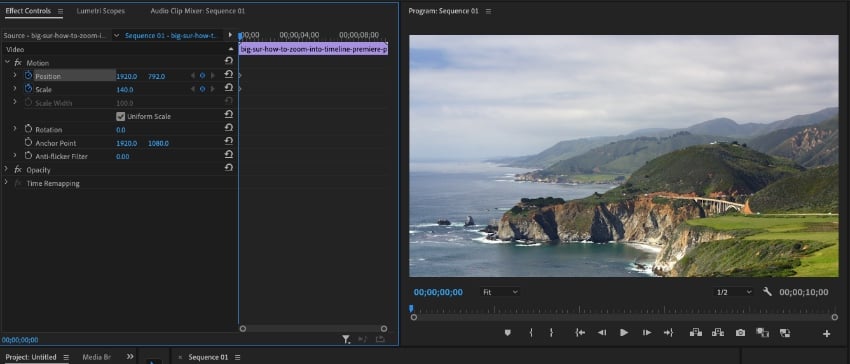Open the Button Editor plus icon
Screen dimensions: 850x364
point(826,334)
